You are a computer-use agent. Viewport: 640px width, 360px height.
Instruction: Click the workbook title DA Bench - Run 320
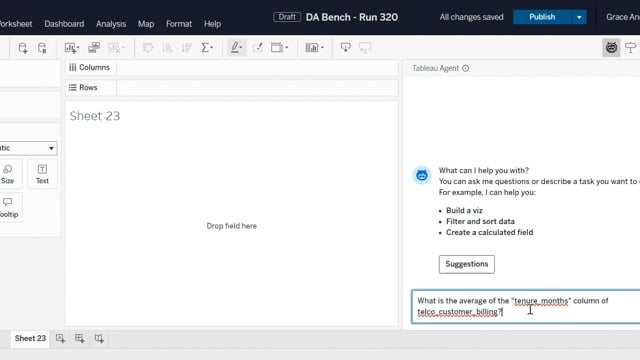point(352,17)
